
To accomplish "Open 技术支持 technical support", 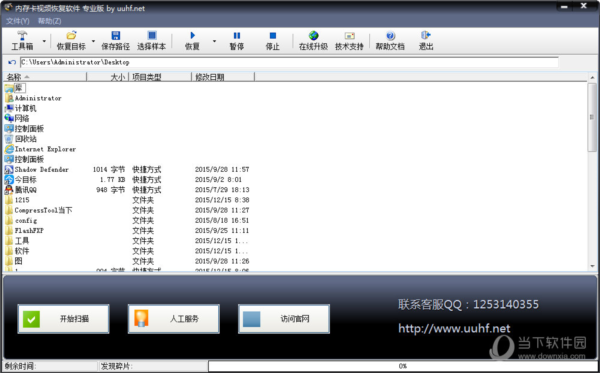I will 349,41.
